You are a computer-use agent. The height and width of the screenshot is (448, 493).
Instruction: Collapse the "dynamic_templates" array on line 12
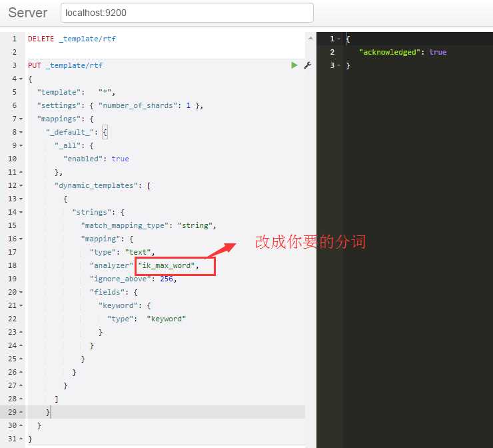tap(21, 185)
